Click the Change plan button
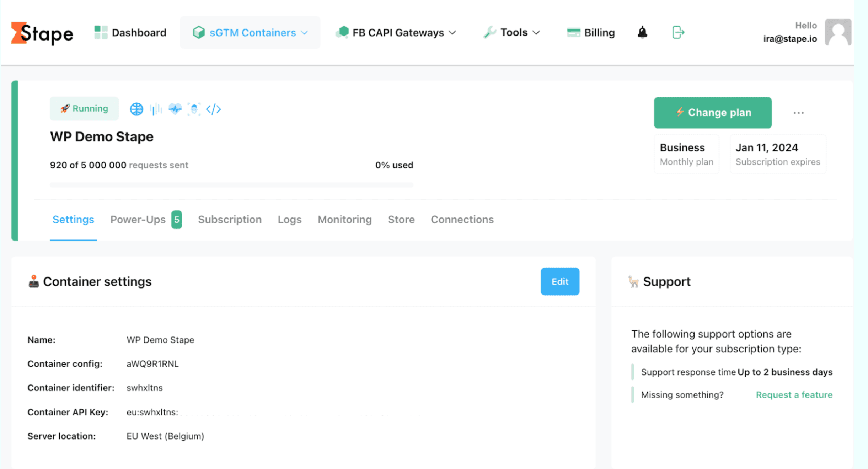Screen dimensions: 868x469 (712, 112)
